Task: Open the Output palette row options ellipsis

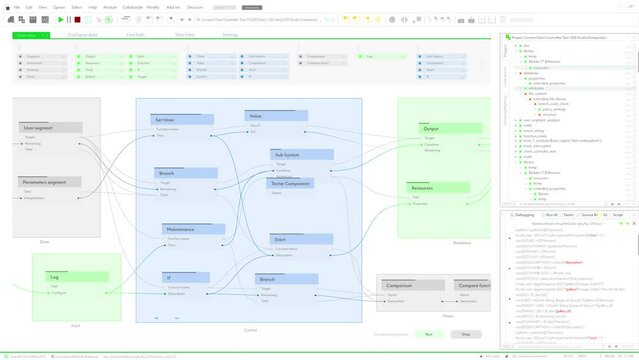Action: tap(121, 57)
